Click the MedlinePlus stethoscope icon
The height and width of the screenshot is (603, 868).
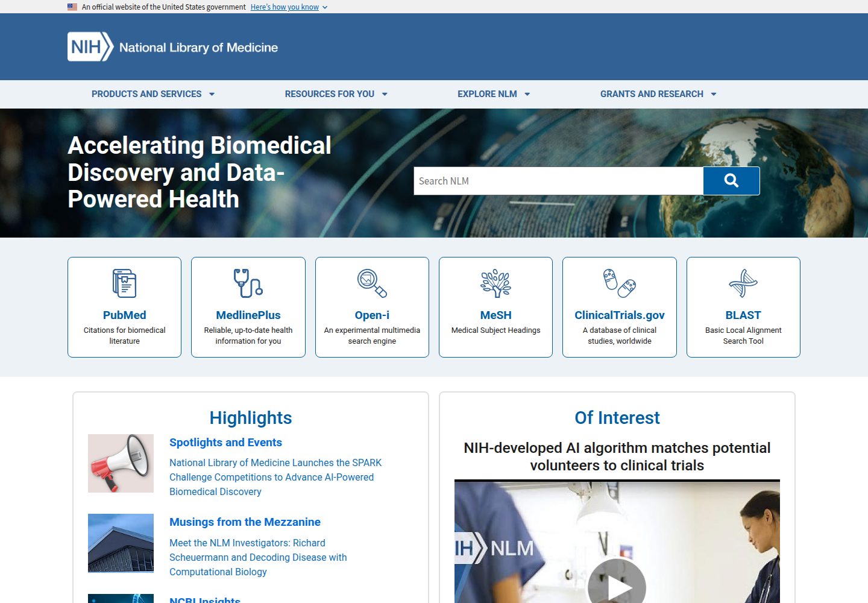pos(248,283)
